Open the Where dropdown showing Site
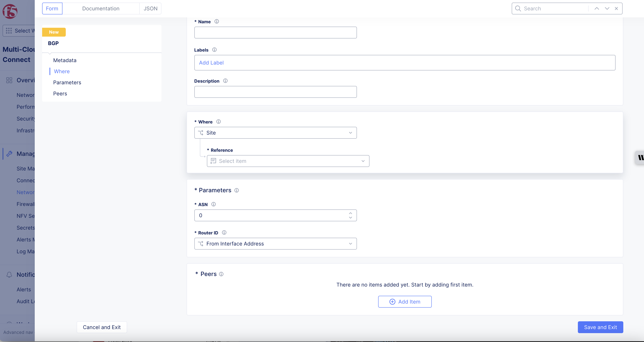Image resolution: width=644 pixels, height=342 pixels. tap(275, 133)
